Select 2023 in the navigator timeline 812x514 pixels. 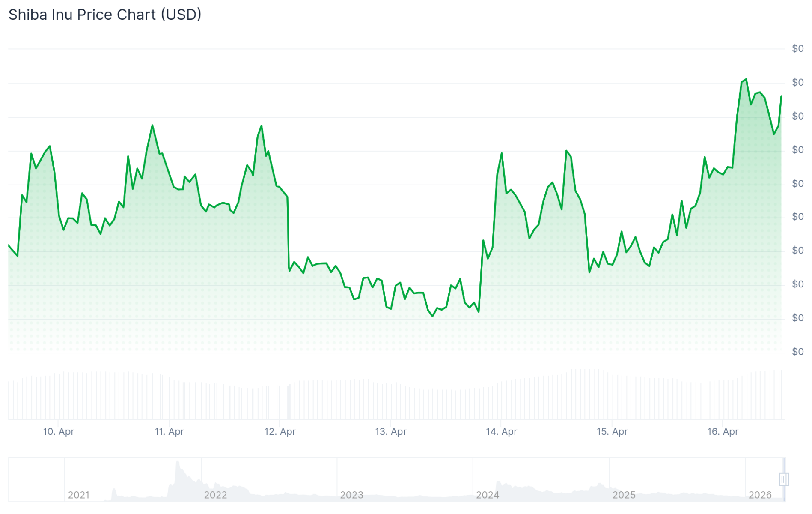351,495
